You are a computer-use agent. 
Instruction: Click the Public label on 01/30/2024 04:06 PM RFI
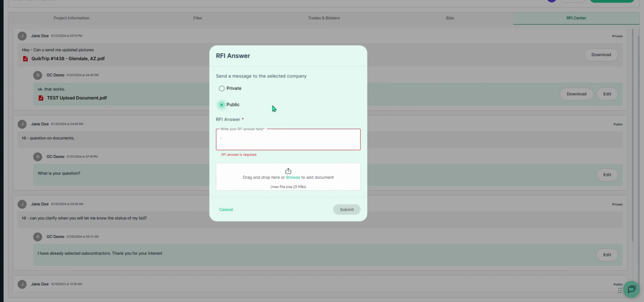618,125
